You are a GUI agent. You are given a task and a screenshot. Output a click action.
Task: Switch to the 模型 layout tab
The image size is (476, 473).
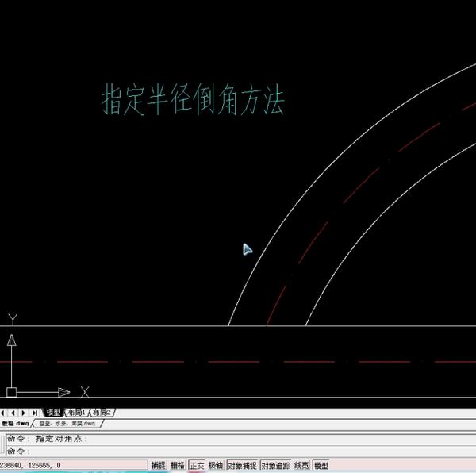53,413
